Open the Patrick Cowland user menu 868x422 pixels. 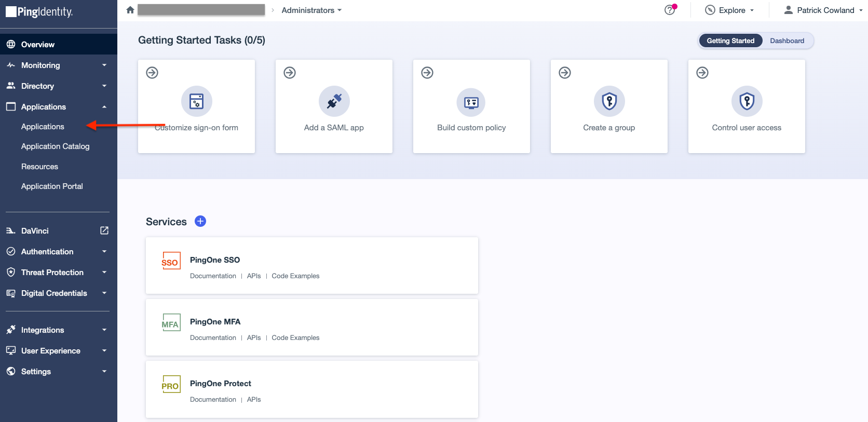(x=823, y=10)
